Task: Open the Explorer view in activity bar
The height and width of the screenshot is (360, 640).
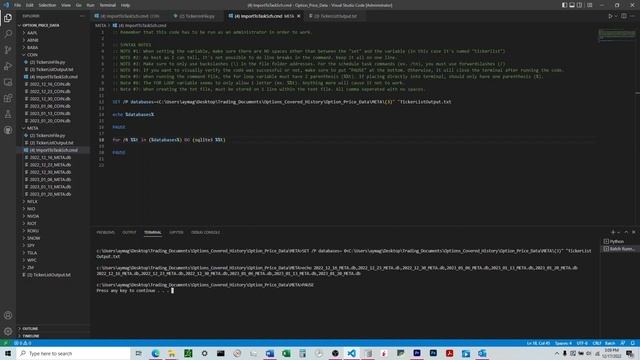Action: point(8,18)
